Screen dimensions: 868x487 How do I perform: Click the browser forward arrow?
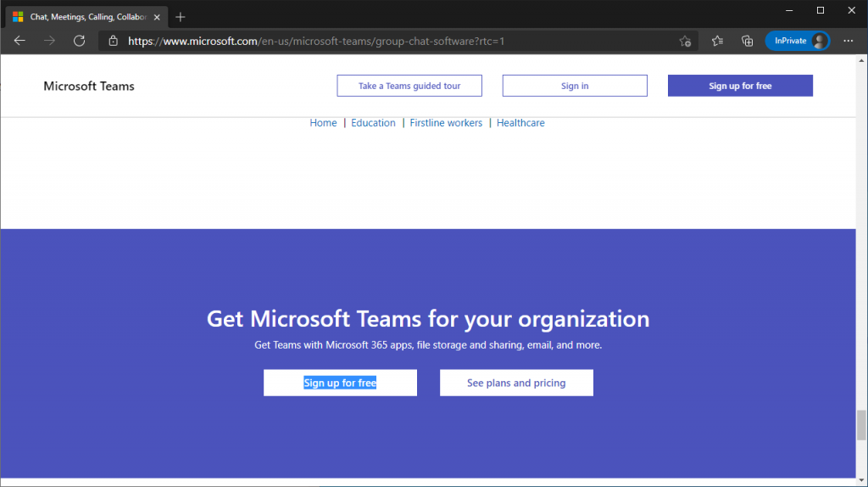click(49, 41)
